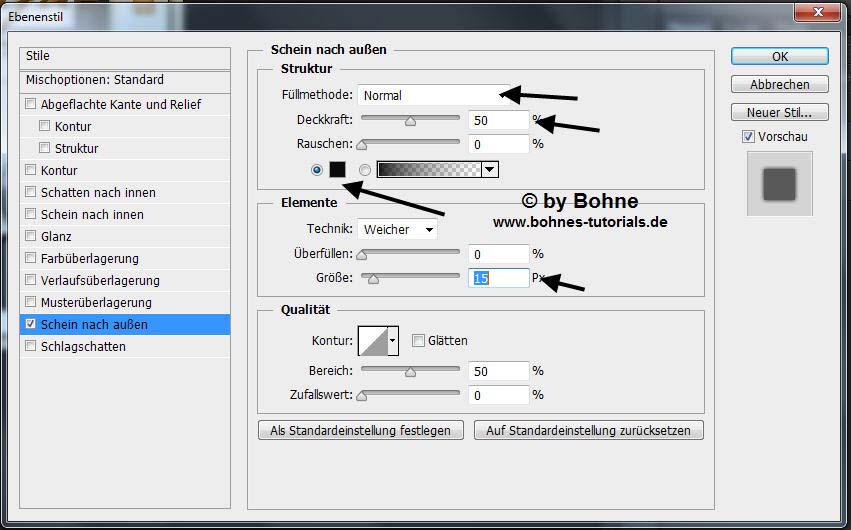This screenshot has width=851, height=530.
Task: Click the black glow color swatch
Action: (x=337, y=170)
